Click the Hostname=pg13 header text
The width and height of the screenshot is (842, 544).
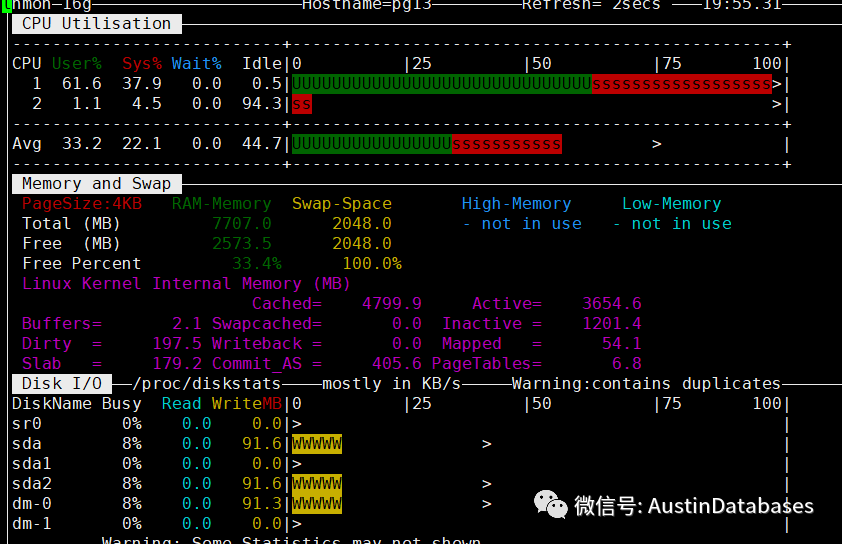tap(367, 5)
